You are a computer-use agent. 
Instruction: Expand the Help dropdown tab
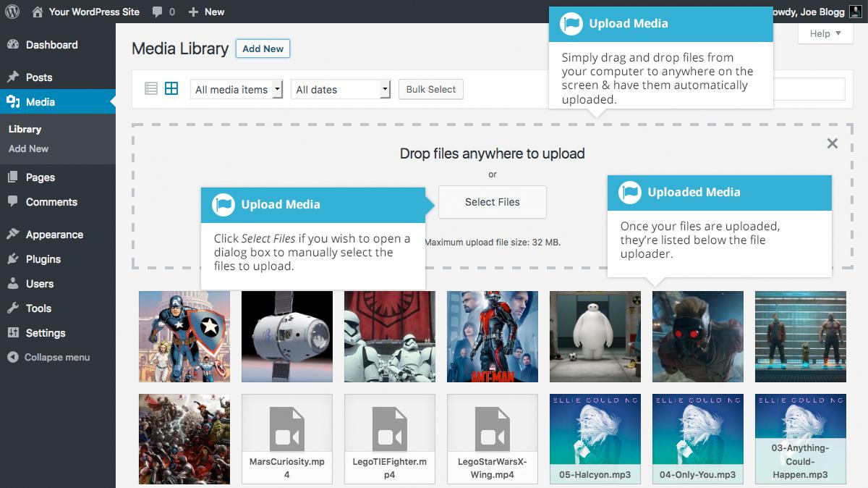pyautogui.click(x=825, y=33)
